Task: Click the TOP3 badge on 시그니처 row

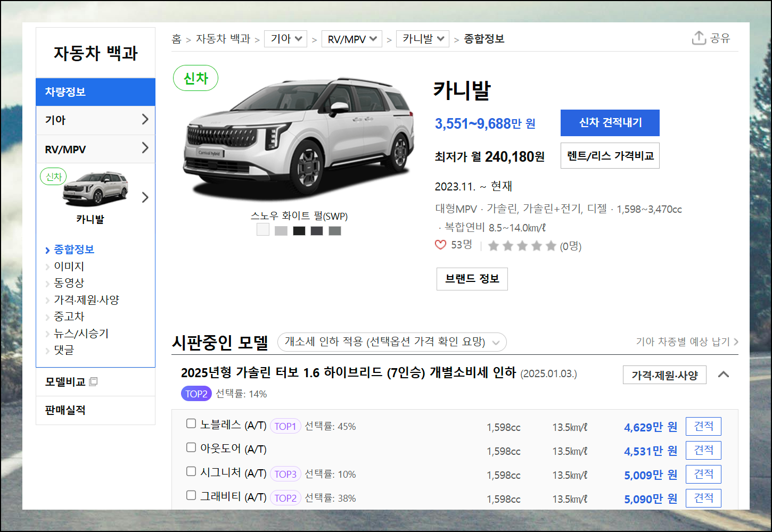Action: tap(285, 474)
